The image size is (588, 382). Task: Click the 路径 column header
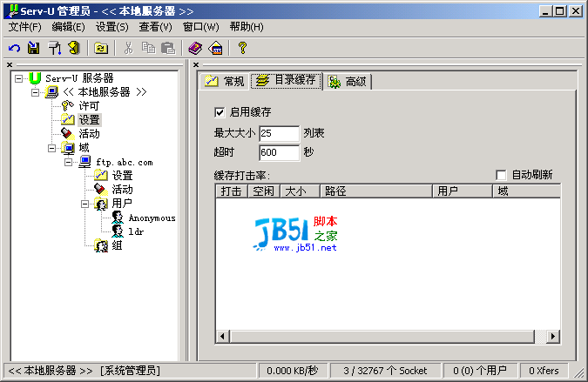[376, 191]
